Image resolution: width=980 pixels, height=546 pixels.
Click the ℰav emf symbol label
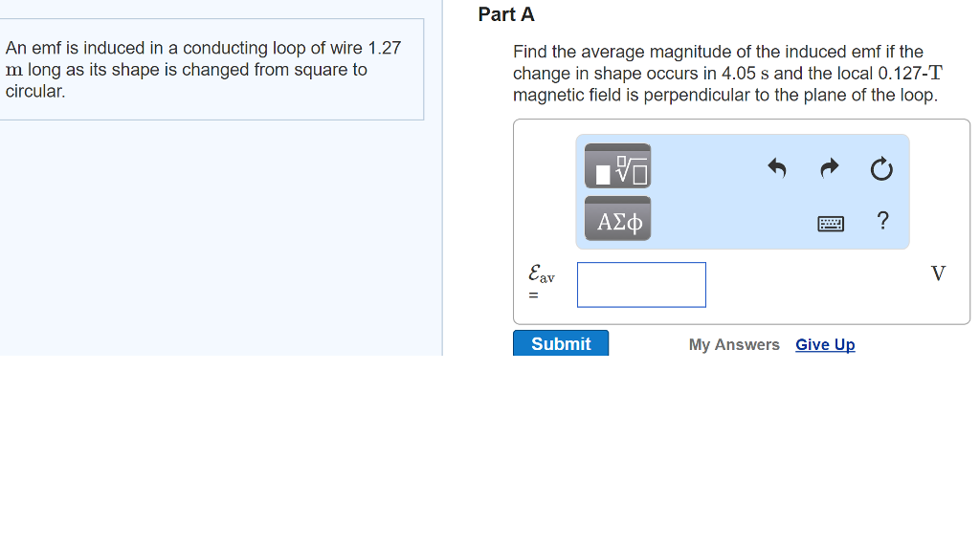click(541, 274)
